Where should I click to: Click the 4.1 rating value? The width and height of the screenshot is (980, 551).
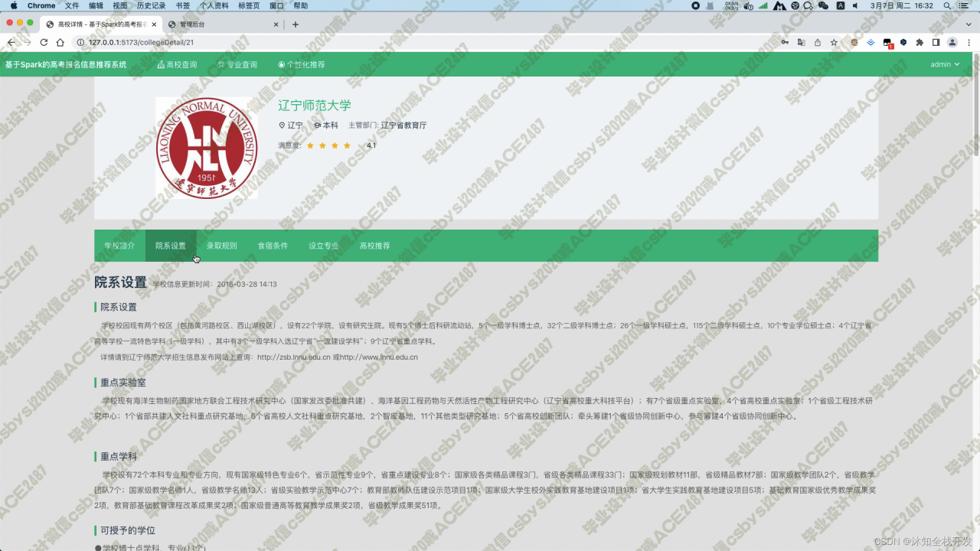point(371,145)
